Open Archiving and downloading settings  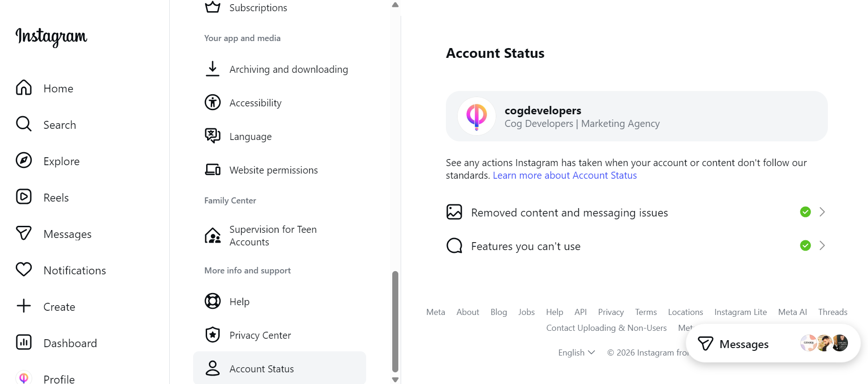click(x=288, y=69)
